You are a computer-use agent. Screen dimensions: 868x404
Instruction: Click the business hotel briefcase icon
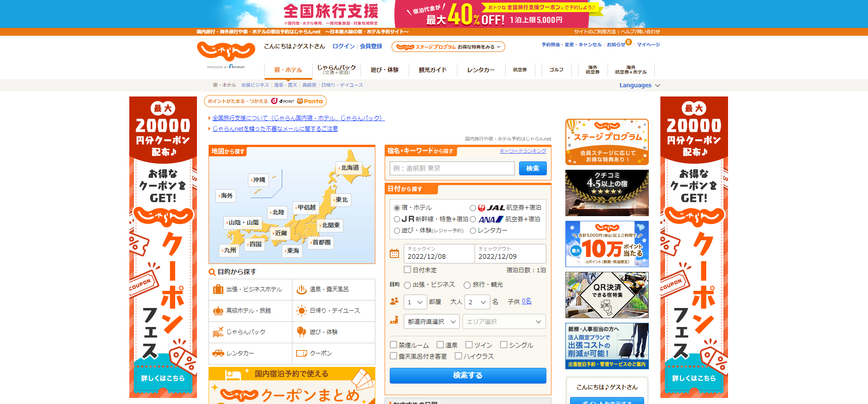(218, 289)
